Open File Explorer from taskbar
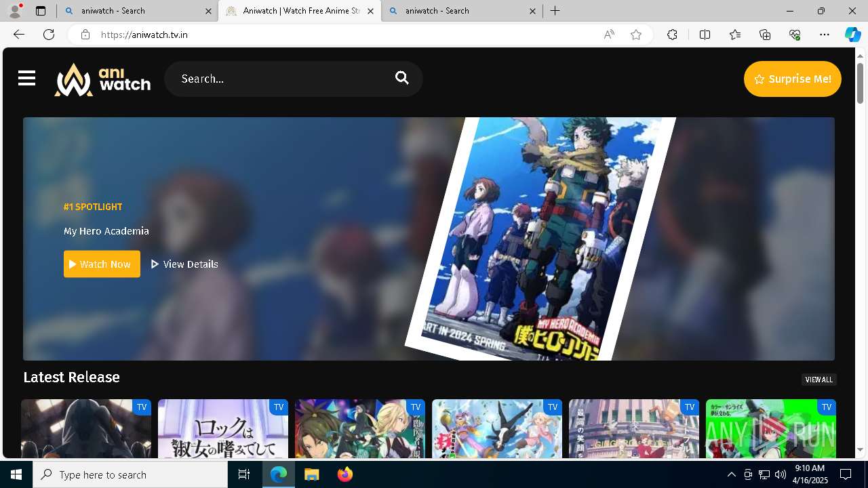The image size is (868, 488). click(x=312, y=474)
